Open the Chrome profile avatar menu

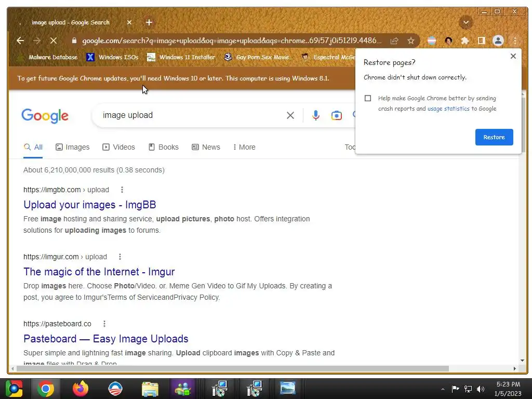coord(498,41)
